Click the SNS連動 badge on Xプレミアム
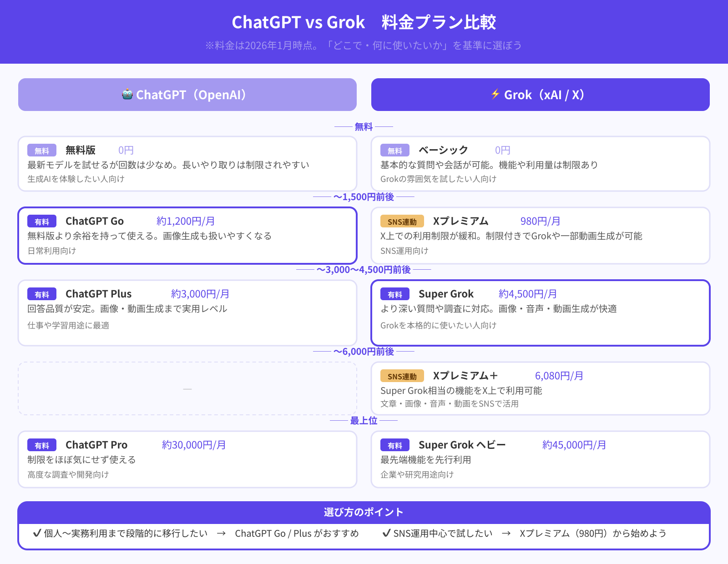Image resolution: width=728 pixels, height=564 pixels. point(402,222)
